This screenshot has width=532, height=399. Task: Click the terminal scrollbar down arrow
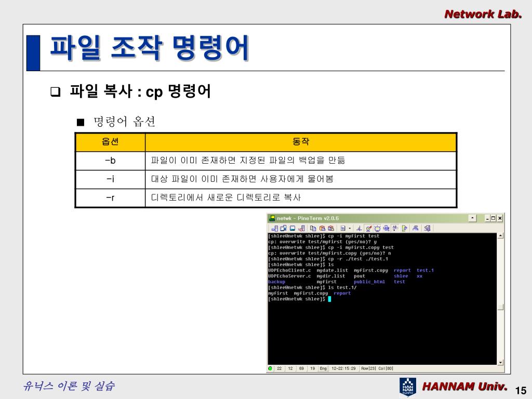click(x=500, y=362)
